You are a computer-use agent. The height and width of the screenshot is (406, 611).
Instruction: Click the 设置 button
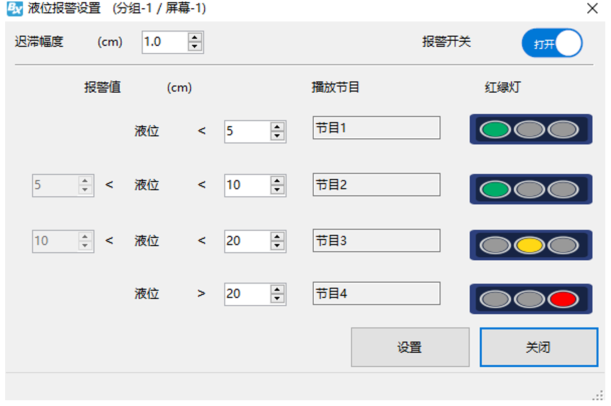[409, 347]
